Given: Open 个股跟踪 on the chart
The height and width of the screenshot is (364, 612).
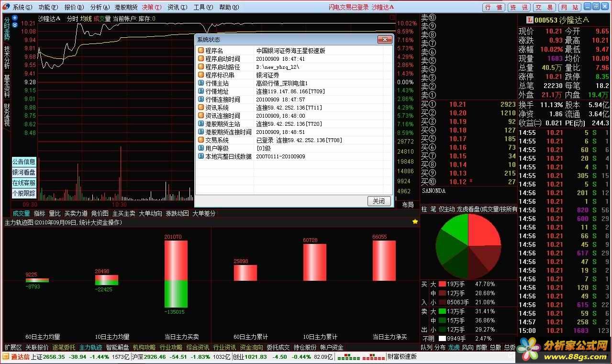Looking at the screenshot, I should [x=24, y=193].
